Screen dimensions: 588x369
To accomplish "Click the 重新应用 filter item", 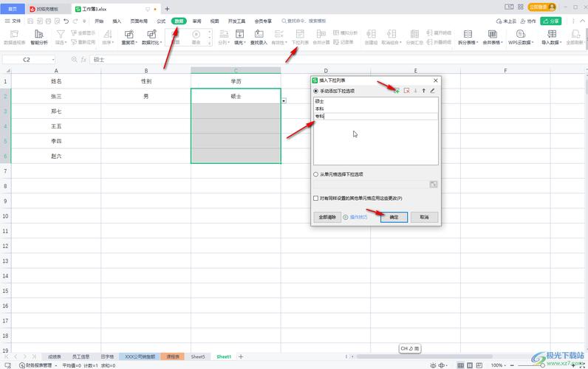I will click(83, 42).
